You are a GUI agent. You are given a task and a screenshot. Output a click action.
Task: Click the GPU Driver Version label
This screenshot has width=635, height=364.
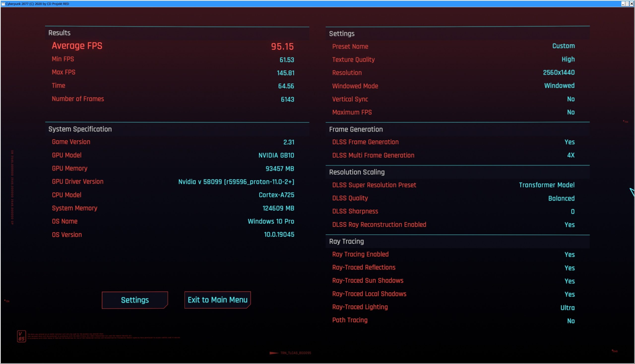(x=78, y=181)
